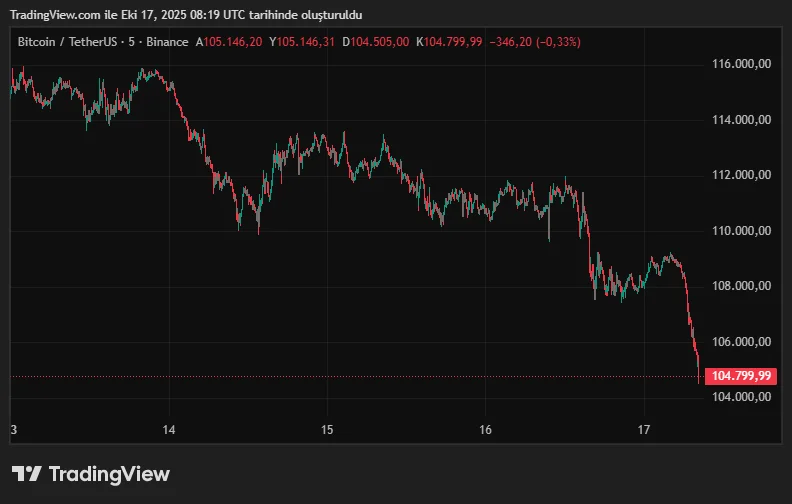
Task: Select the open value A105.146,20
Action: pos(229,42)
